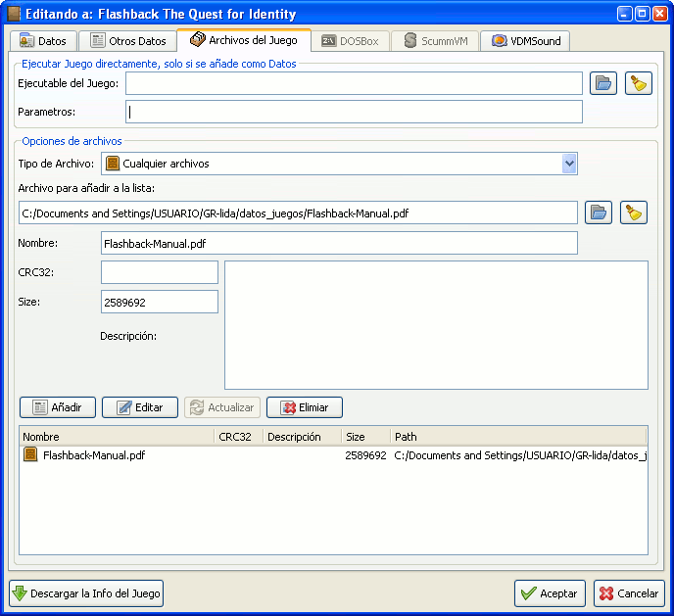Clear the Archivo para añadir path field
Image resolution: width=674 pixels, height=616 pixels.
click(634, 213)
